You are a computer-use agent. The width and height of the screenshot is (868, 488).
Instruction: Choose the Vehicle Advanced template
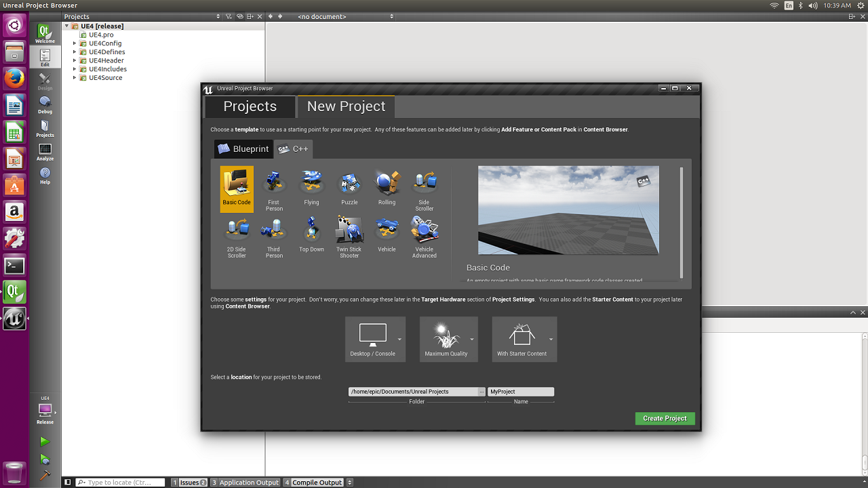click(425, 237)
